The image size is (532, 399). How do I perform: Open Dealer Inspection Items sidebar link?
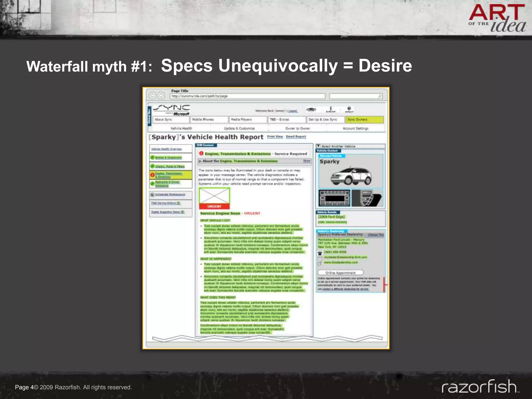click(168, 212)
